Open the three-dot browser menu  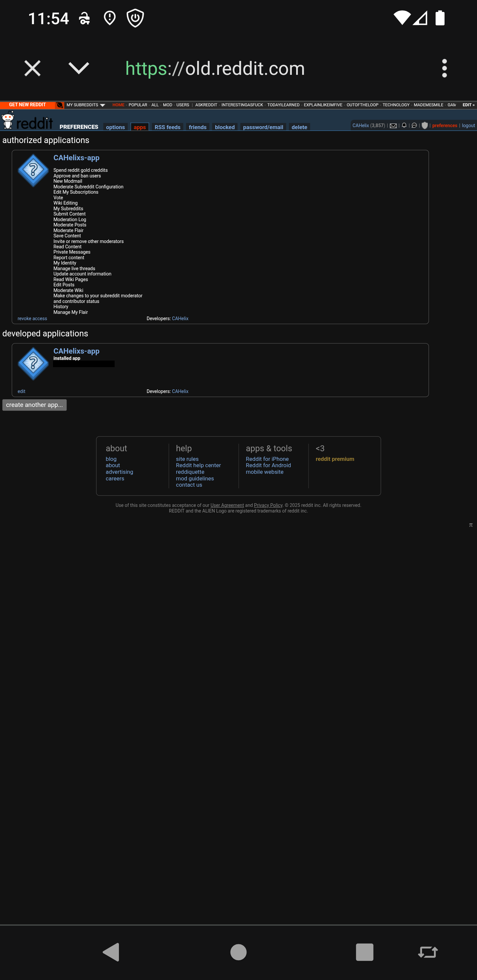click(444, 69)
